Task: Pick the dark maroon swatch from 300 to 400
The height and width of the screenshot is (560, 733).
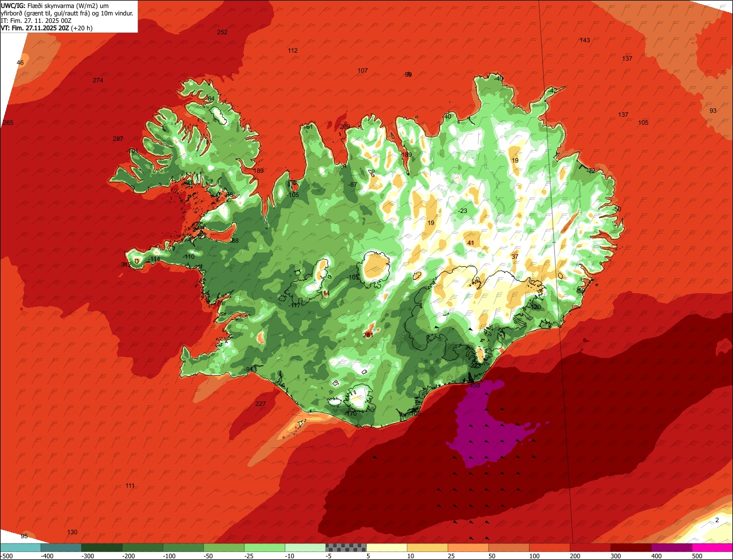Action: point(630,547)
